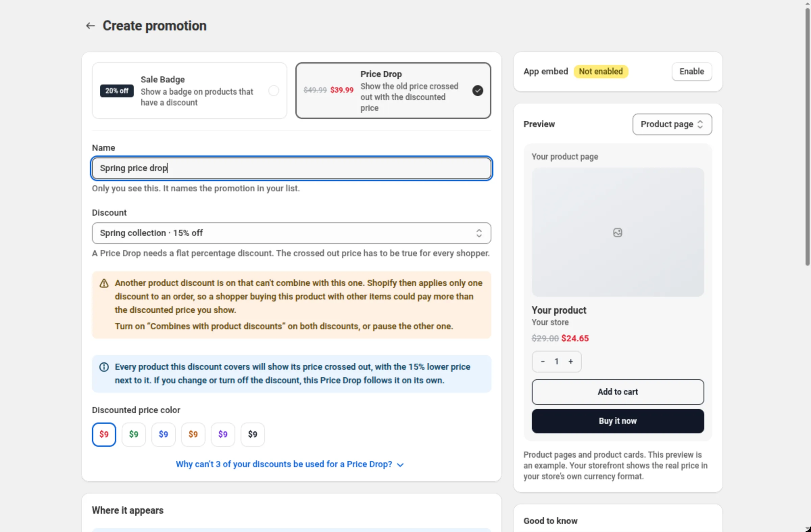Select the Price Drop promotion card
The image size is (811, 532).
tap(393, 91)
